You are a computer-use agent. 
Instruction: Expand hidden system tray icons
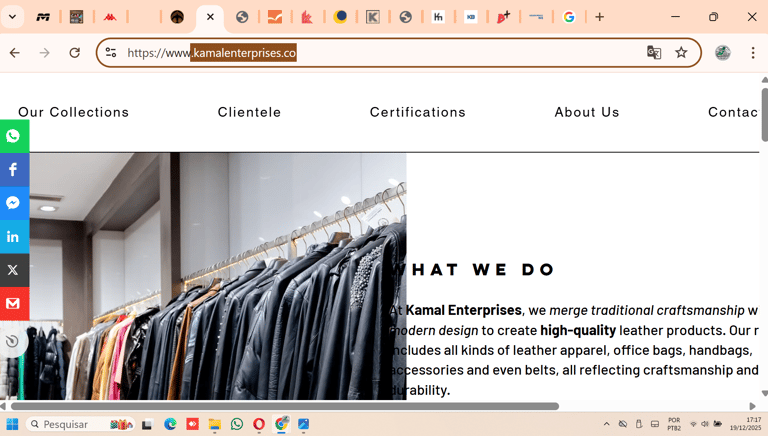pyautogui.click(x=606, y=424)
